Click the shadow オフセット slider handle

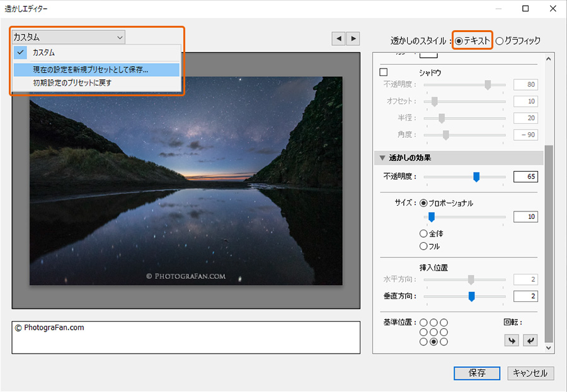pos(435,101)
